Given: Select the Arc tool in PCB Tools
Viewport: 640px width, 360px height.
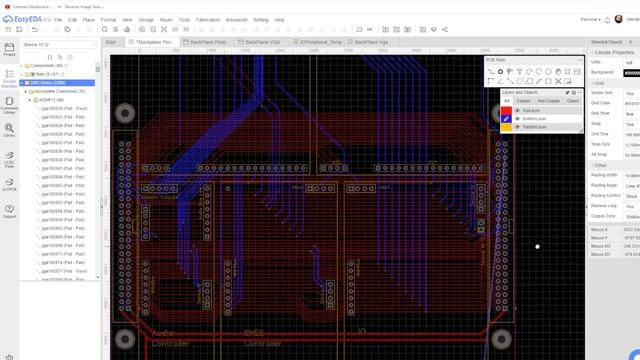Looking at the screenshot, I should 529,71.
